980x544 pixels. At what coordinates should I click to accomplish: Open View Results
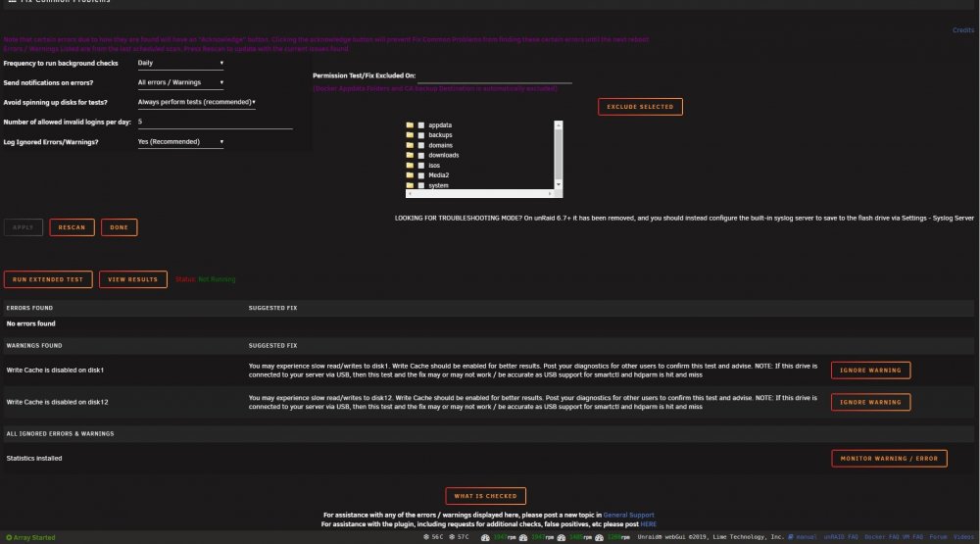(133, 279)
